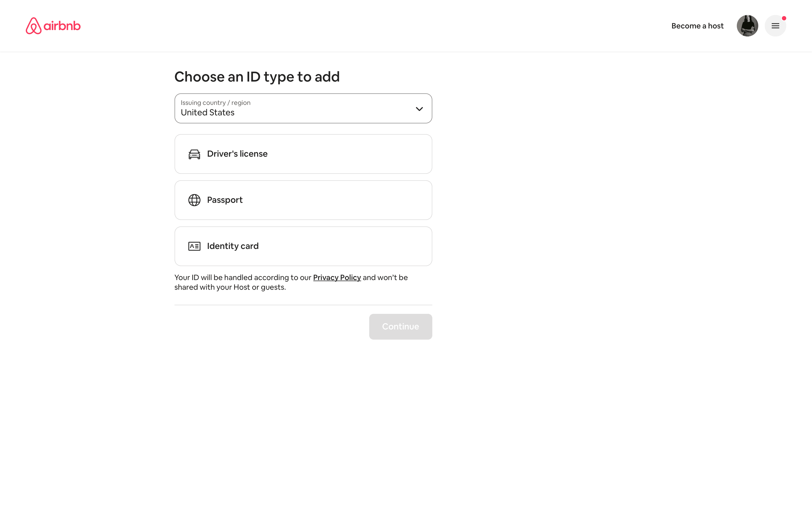
Task: Click the ID card icon beside Identity card
Action: click(x=194, y=246)
